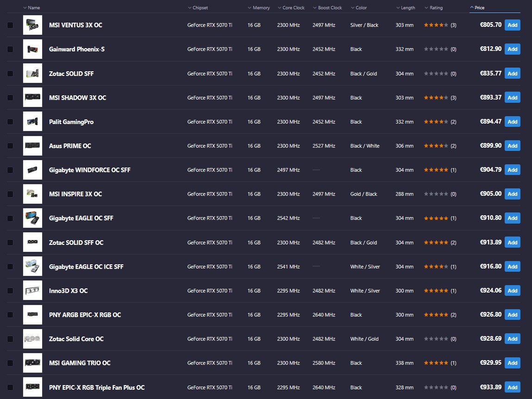Open Gigabyte EAGLE OC SFF product image

pyautogui.click(x=32, y=218)
